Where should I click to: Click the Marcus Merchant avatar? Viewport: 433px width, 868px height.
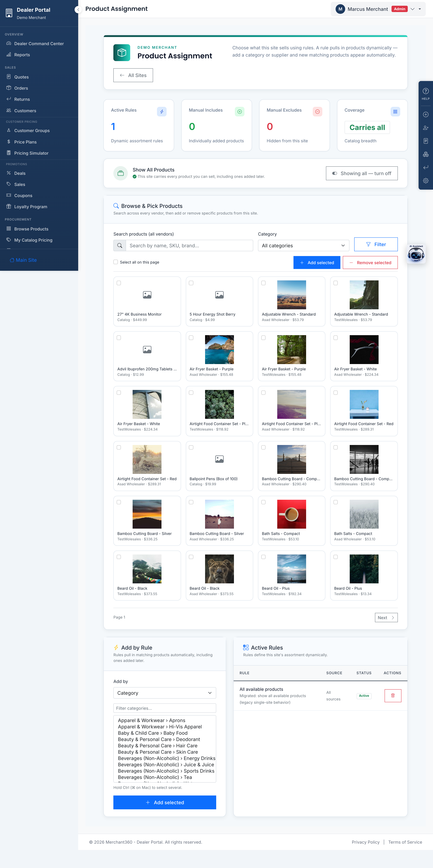click(340, 9)
